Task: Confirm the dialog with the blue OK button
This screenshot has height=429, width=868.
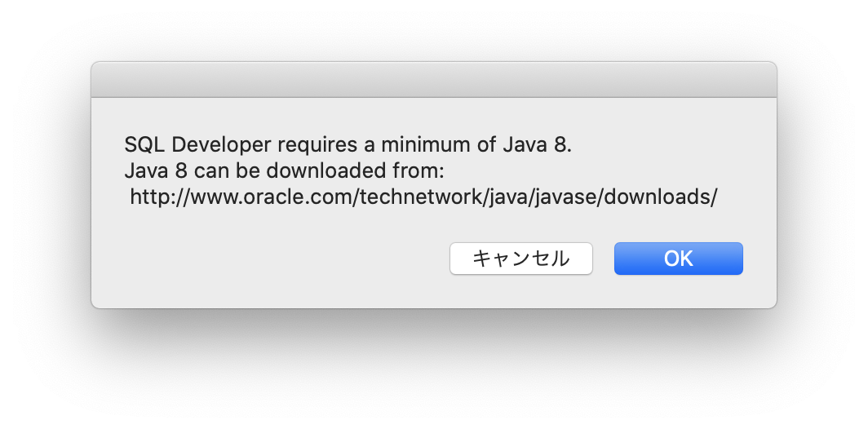Action: tap(678, 259)
